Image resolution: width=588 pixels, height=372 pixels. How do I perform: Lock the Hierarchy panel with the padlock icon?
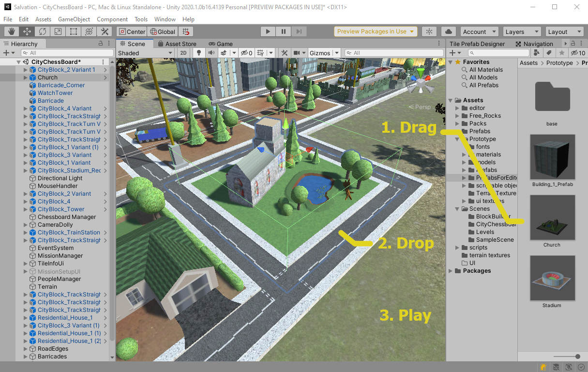tap(101, 44)
